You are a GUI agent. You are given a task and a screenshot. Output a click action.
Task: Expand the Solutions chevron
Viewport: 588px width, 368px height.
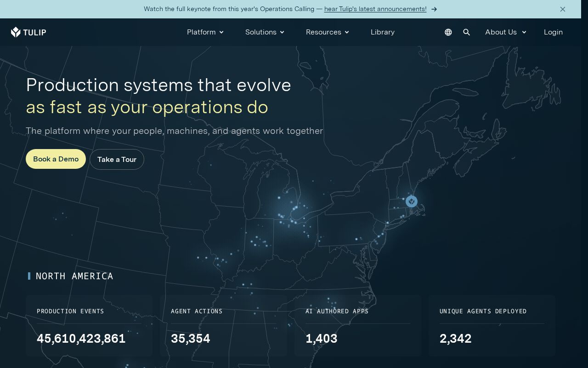tap(282, 32)
